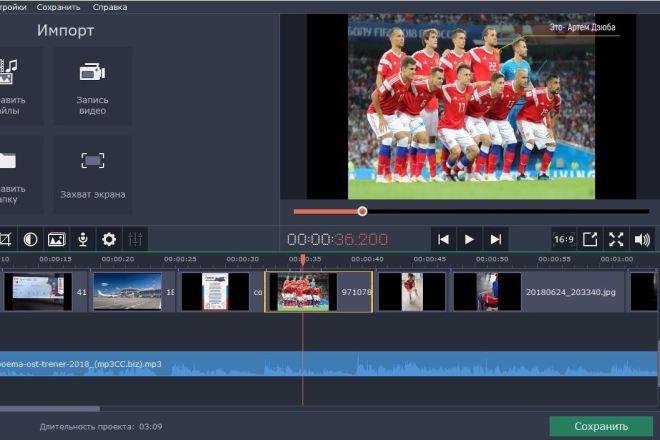Select the audio track mp3 clip
660x440 pixels.
328,364
